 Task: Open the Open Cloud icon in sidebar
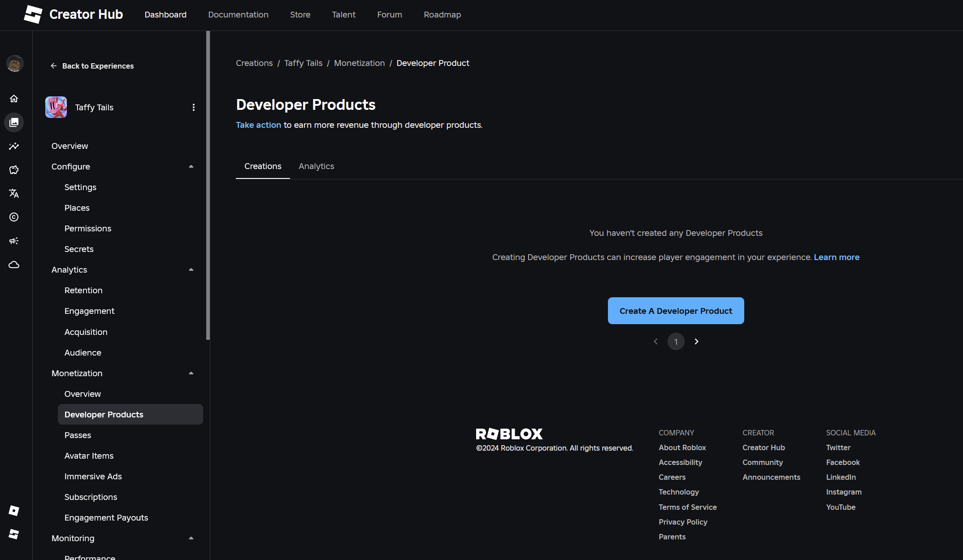[14, 265]
